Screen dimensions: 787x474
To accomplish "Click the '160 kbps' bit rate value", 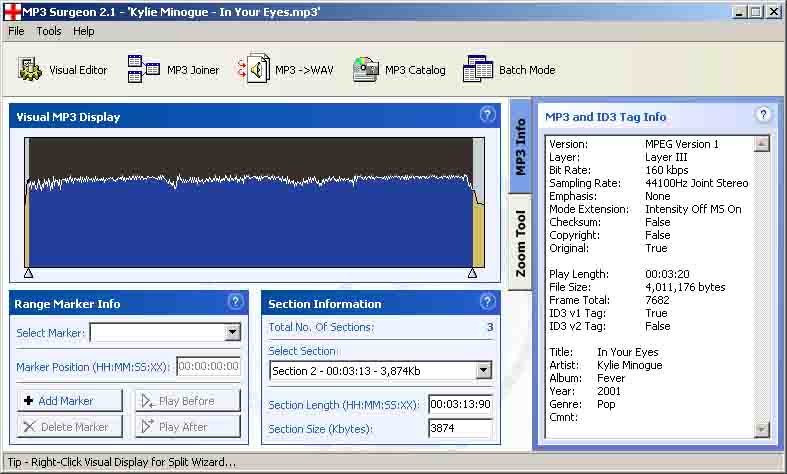I will tap(667, 170).
